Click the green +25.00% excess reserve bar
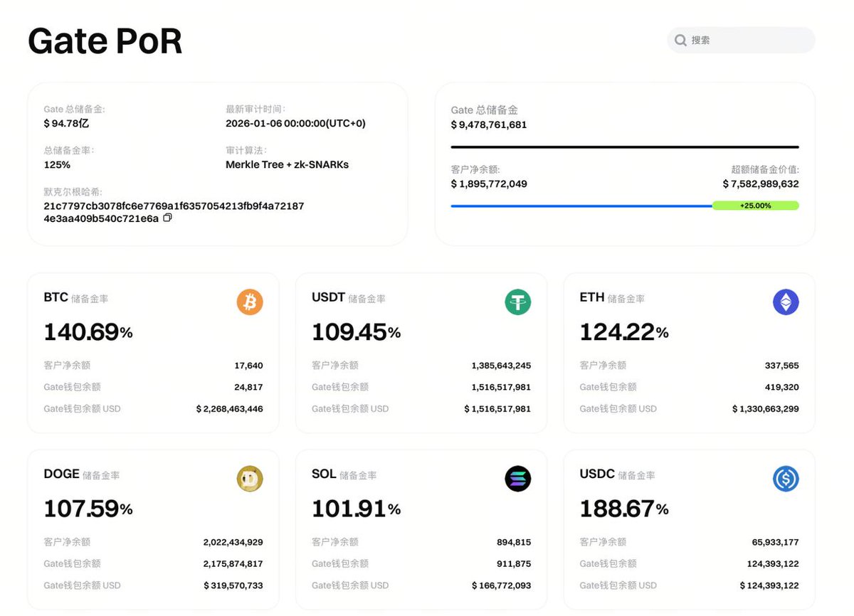854x616 pixels. tap(755, 206)
